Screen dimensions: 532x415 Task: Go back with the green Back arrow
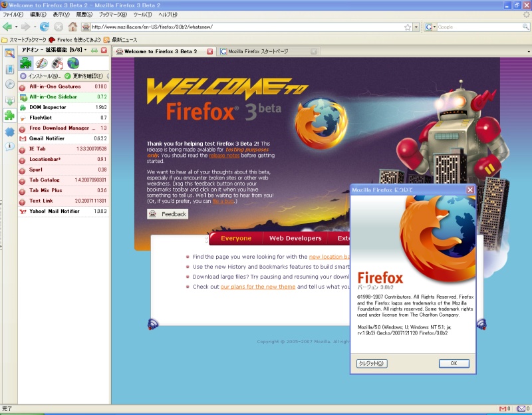tap(7, 27)
